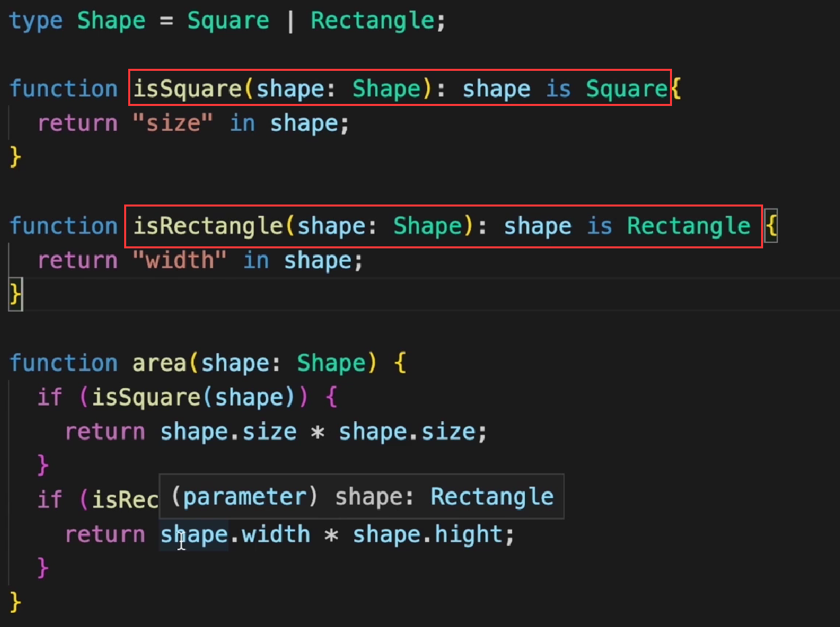Click the asterisk between shape.width and shape.hight
The image size is (840, 627).
point(331,535)
